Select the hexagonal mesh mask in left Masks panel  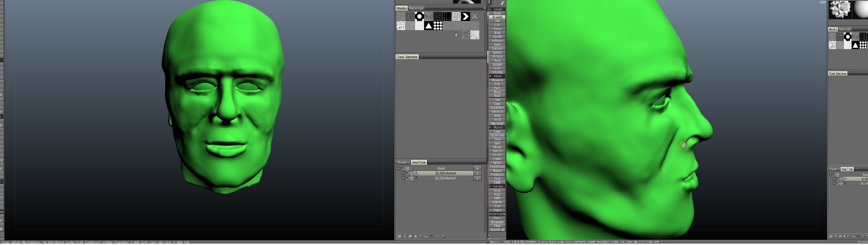pos(438,16)
